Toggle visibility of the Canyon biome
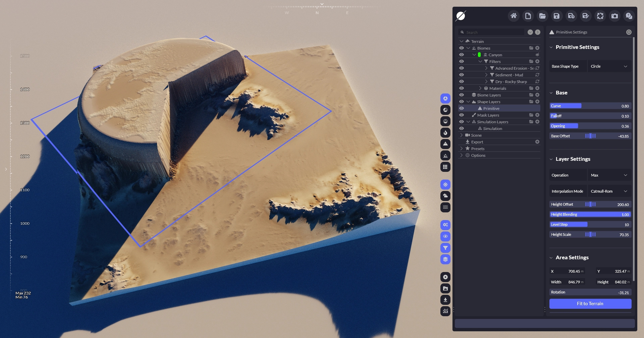The height and width of the screenshot is (338, 644). [462, 55]
